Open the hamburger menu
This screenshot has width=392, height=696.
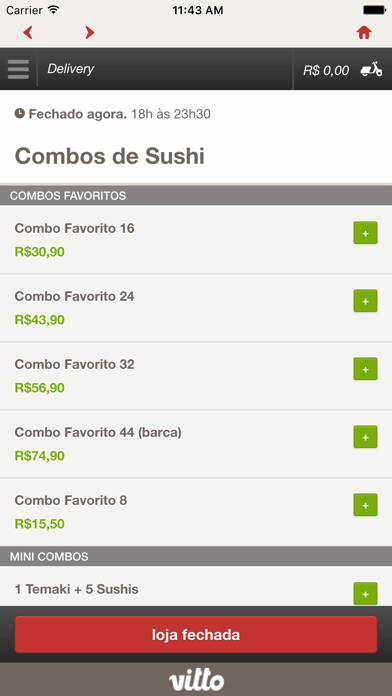click(x=18, y=69)
